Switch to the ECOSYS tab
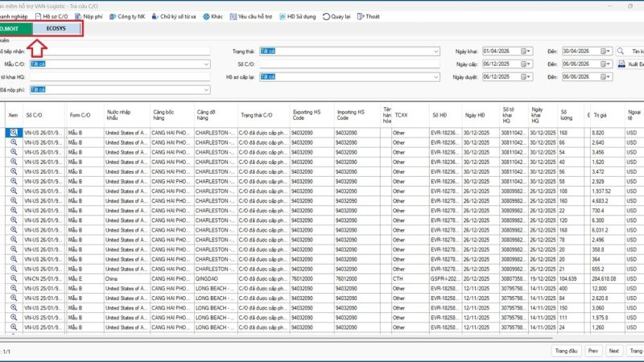Image resolution: width=644 pixels, height=362 pixels. click(56, 28)
